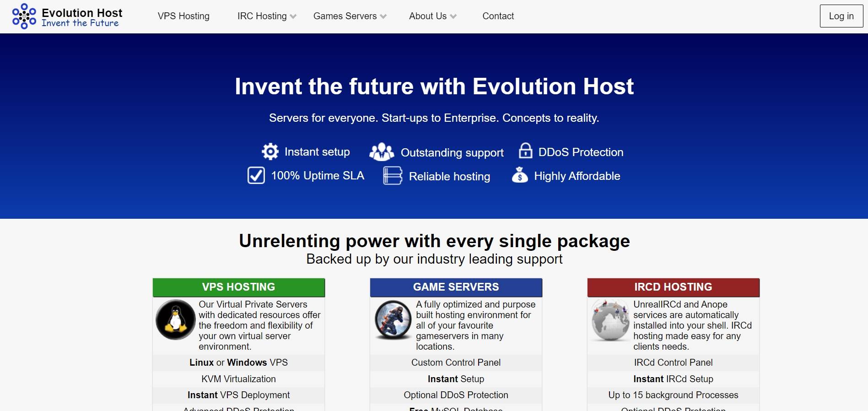Viewport: 868px width, 411px height.
Task: Click the 'Instant IRCd Setup' row
Action: 673,379
